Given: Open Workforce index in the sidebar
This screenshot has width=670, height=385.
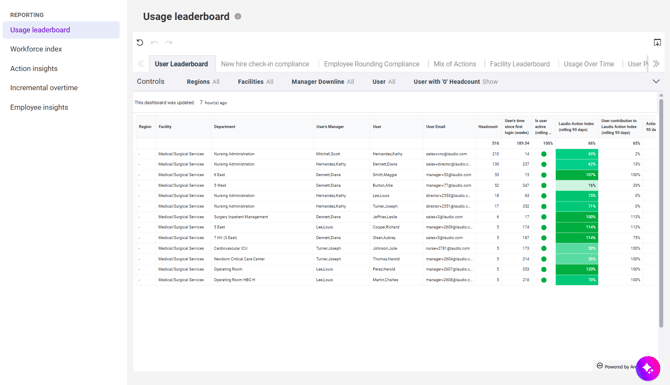Looking at the screenshot, I should (36, 49).
